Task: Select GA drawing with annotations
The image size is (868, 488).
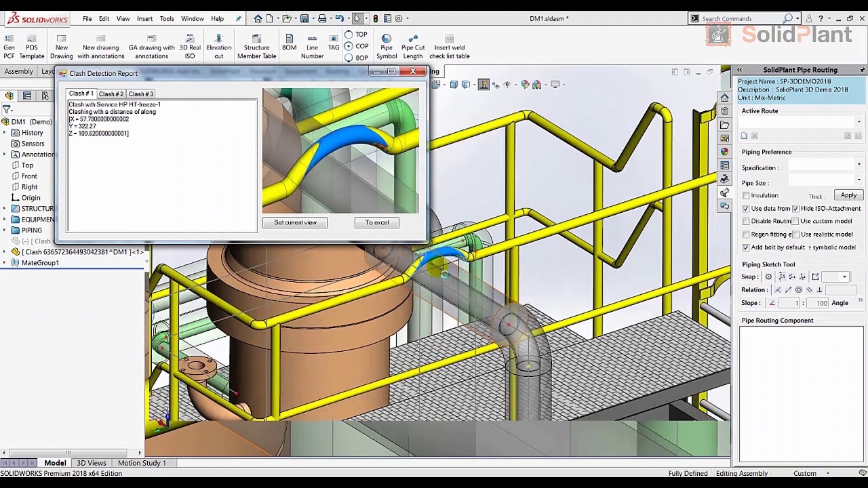Action: [152, 47]
